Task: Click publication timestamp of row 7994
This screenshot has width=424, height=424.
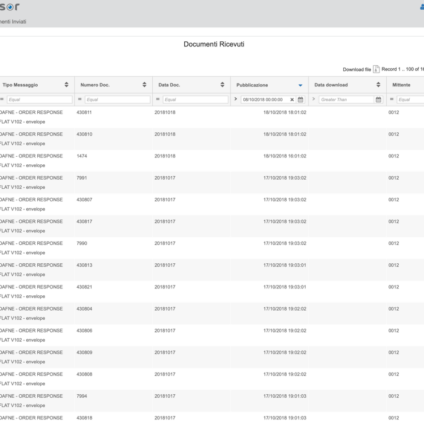Action: point(285,396)
